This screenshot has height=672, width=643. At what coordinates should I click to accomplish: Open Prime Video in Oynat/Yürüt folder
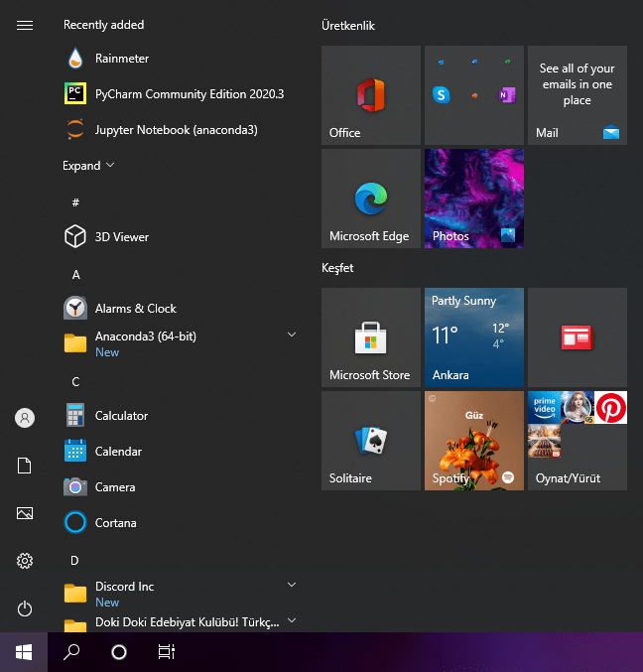click(545, 408)
